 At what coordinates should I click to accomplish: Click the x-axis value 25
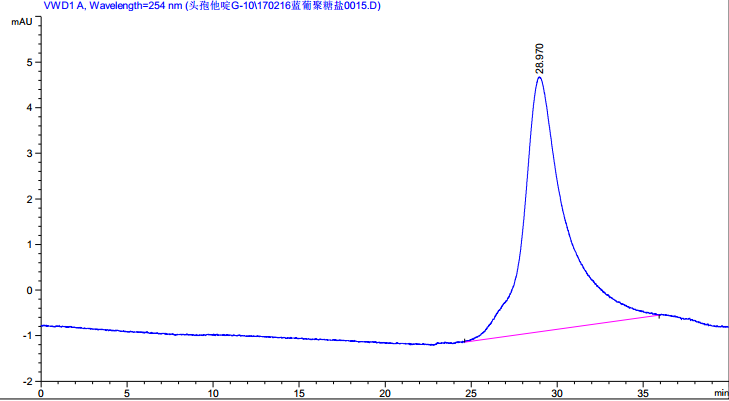(471, 393)
